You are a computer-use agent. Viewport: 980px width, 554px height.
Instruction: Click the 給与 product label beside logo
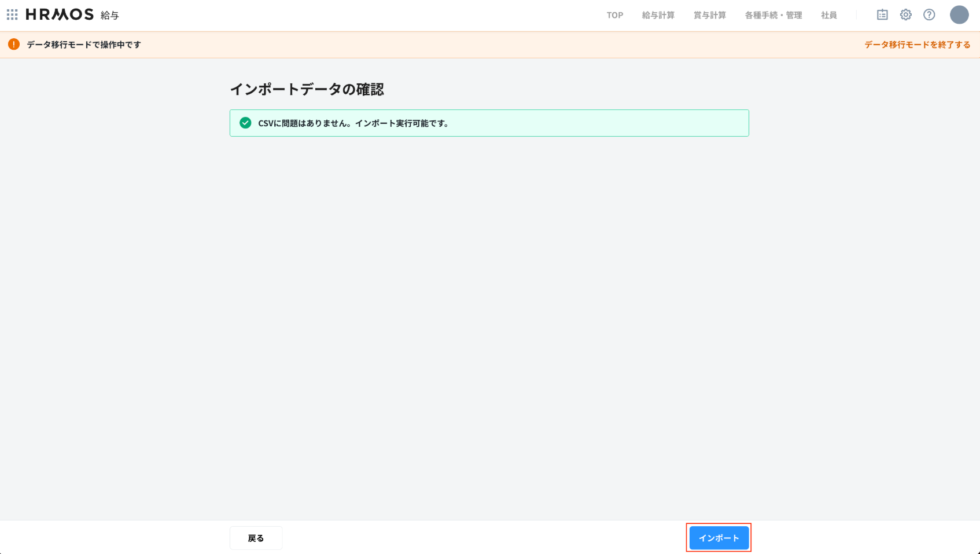(109, 16)
